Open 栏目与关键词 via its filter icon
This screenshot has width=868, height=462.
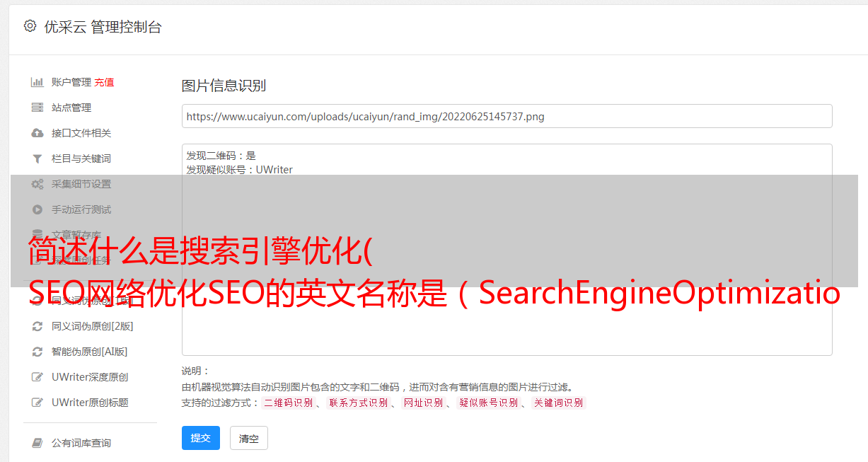point(37,158)
